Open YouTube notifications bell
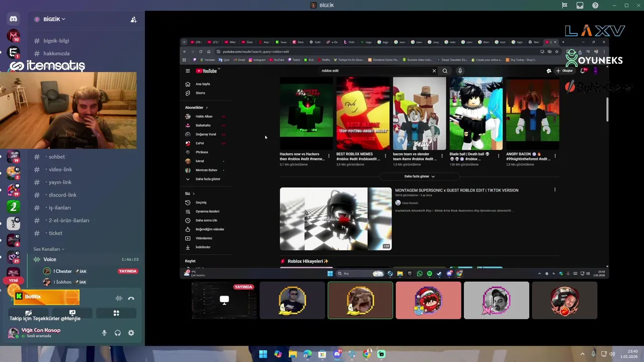Viewport: 644px width, 362px height. pos(583,71)
